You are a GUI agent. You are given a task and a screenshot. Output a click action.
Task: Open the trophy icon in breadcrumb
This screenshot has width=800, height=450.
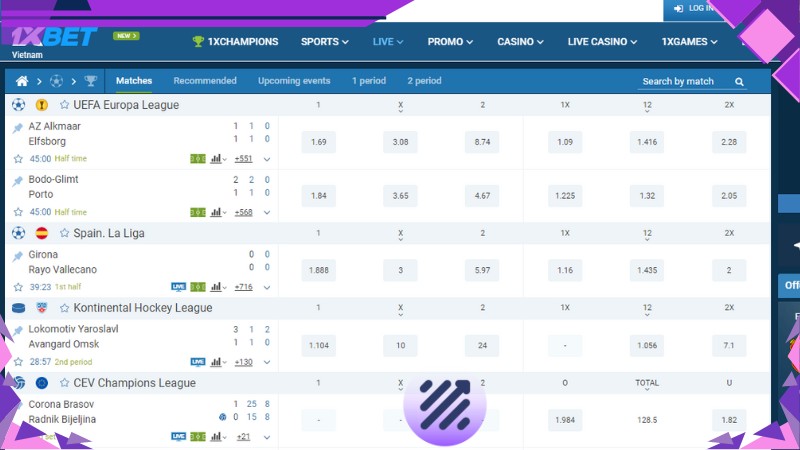(x=91, y=81)
